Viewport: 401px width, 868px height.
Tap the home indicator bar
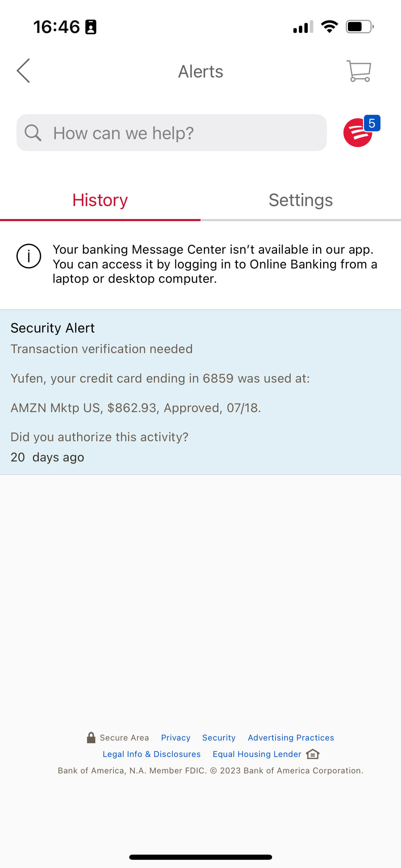click(x=200, y=857)
